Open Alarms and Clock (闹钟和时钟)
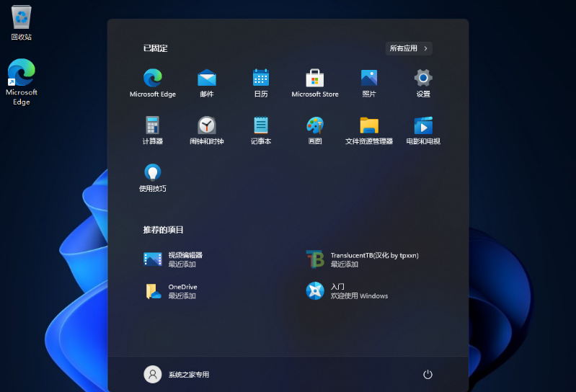The height and width of the screenshot is (392, 576). pyautogui.click(x=207, y=130)
